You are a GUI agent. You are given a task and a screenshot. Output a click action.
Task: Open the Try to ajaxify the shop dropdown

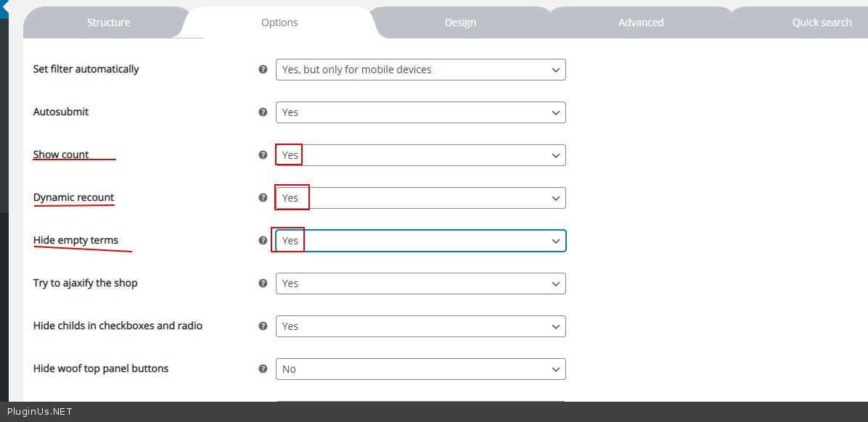coord(420,284)
